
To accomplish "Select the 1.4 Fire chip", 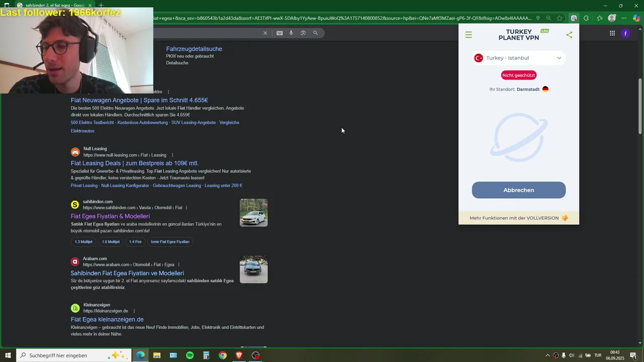I will pos(135,242).
